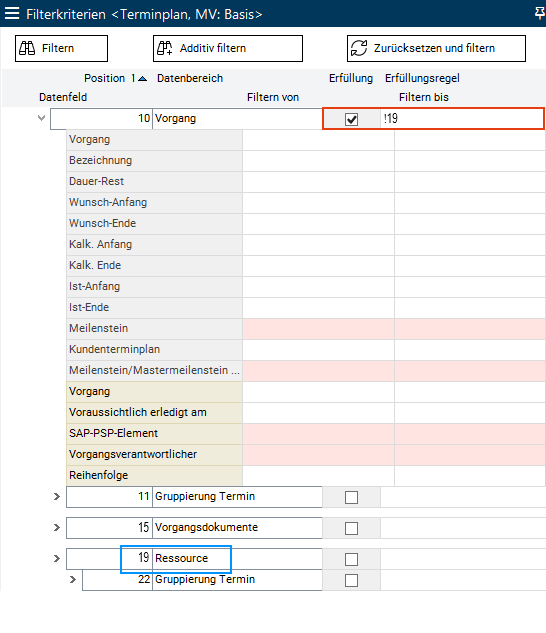Image resolution: width=546 pixels, height=633 pixels.
Task: Expand the Vorgangsdokumente row
Action: (x=57, y=528)
